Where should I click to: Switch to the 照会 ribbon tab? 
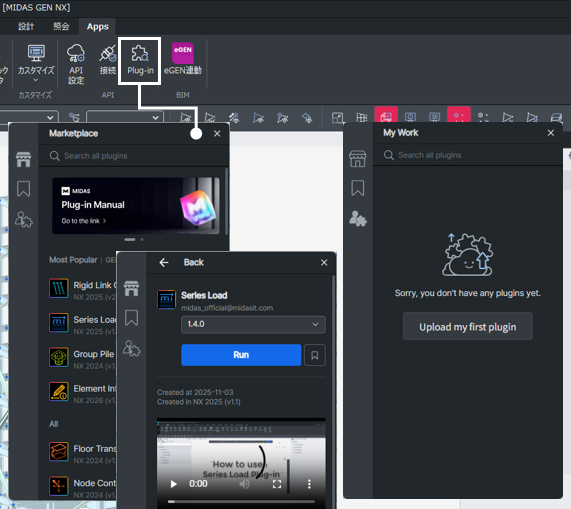(61, 27)
